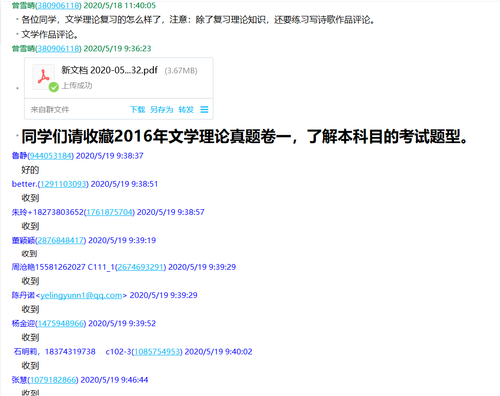Open the attachment's three-line menu icon

click(x=204, y=109)
